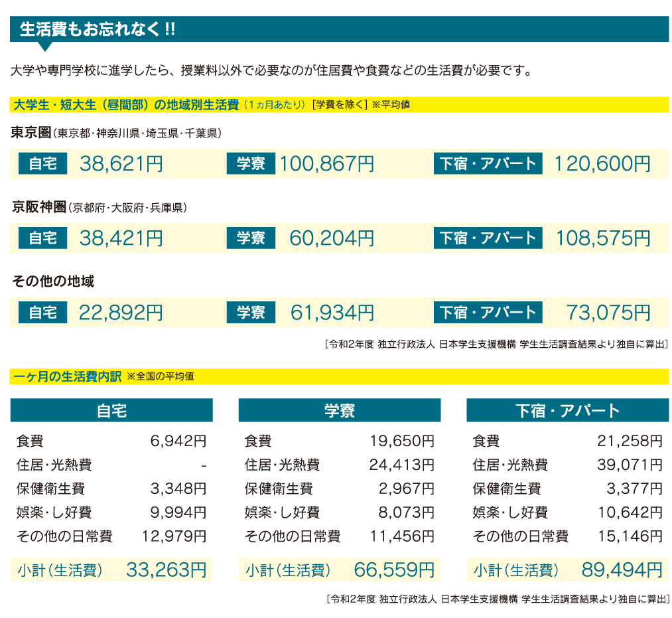The width and height of the screenshot is (672, 618).
Task: Click the 下宿・アパート label in the 東京圏 row
Action: 488,164
